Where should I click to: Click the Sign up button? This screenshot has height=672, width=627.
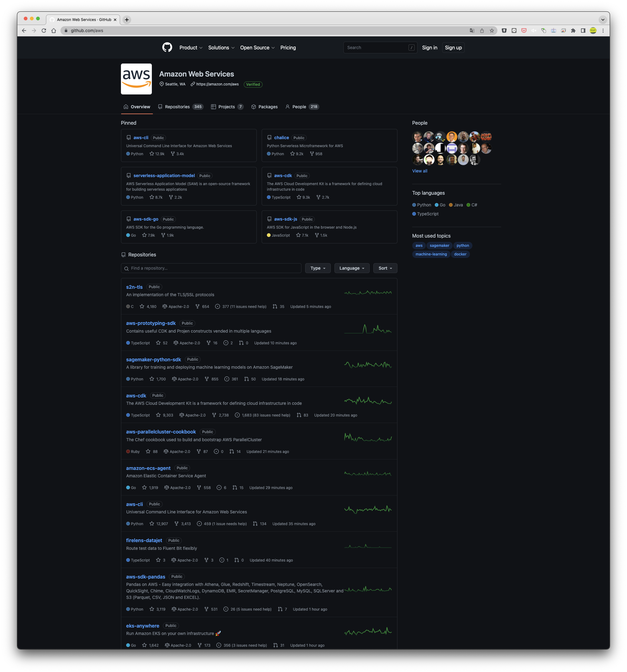click(453, 48)
